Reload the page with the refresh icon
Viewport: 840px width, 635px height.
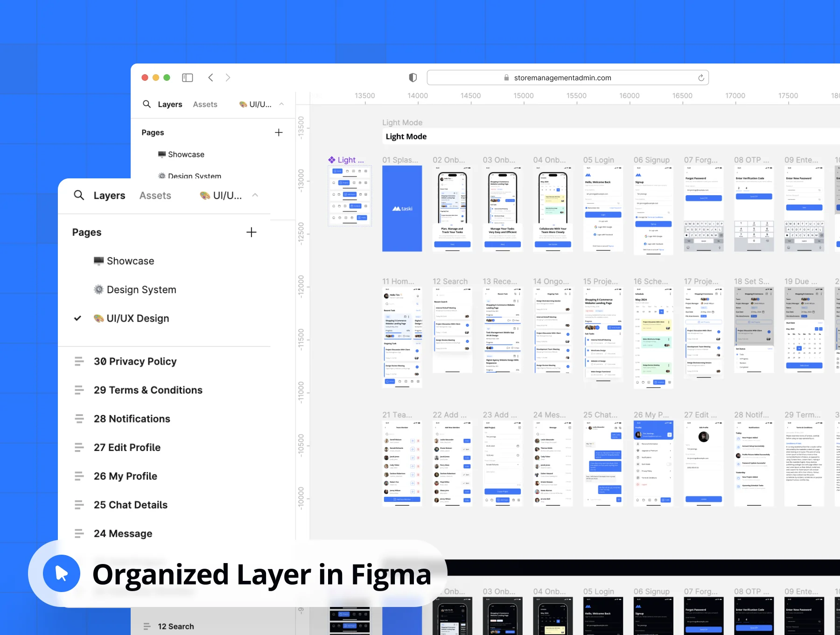click(701, 78)
